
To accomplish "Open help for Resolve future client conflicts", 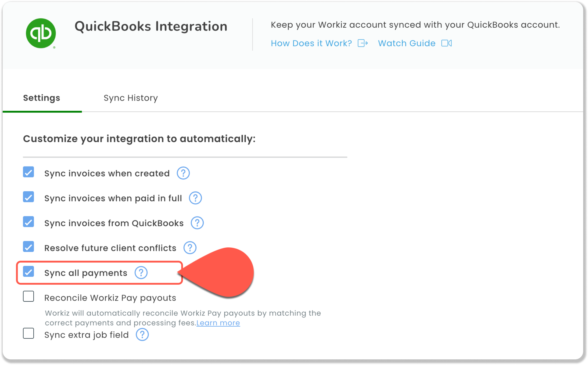I will pos(190,248).
